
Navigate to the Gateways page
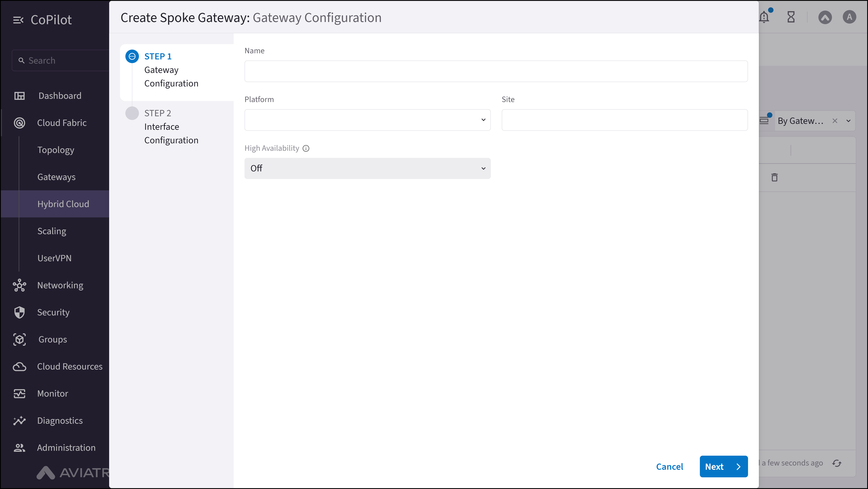point(56,177)
